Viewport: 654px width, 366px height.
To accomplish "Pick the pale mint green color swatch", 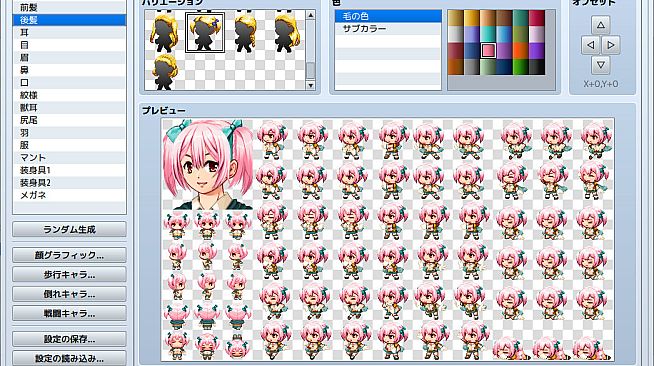I will tap(488, 67).
